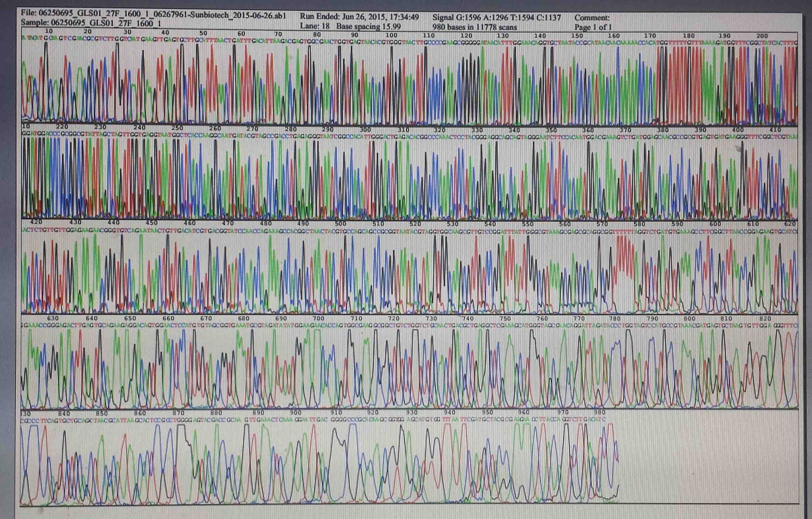Click the Page 1 of 1 indicator
812x519 pixels.
(x=593, y=27)
